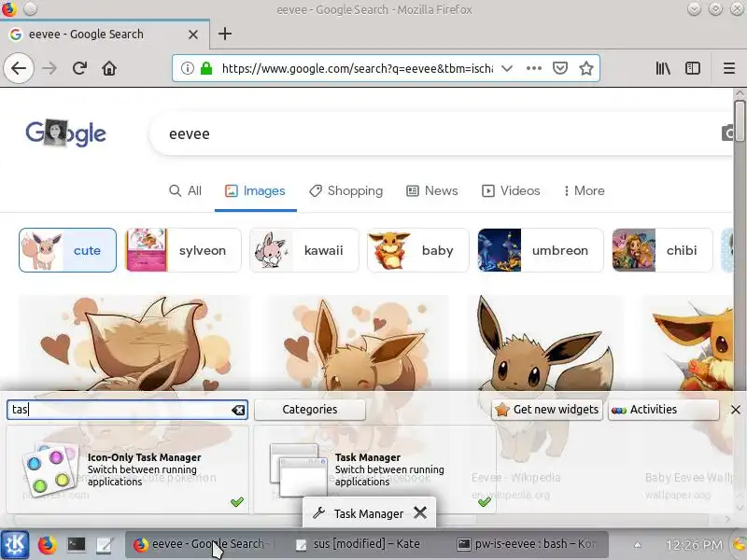The height and width of the screenshot is (560, 747).
Task: Search by image camera icon
Action: tap(727, 133)
